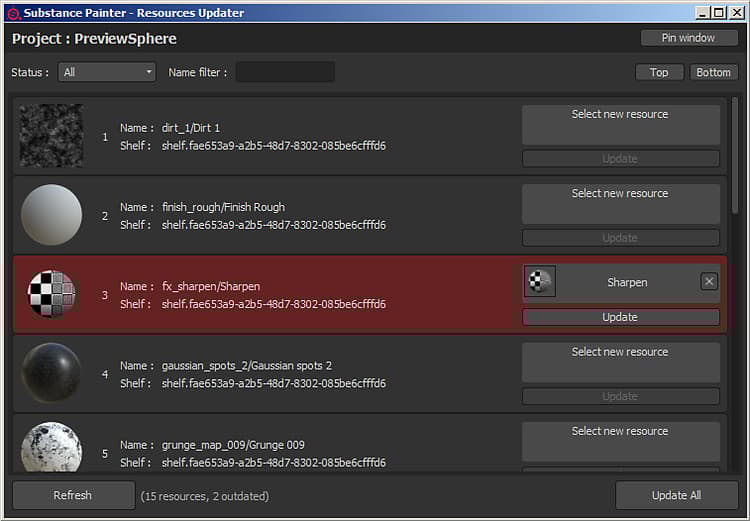Click the dirt_1 texture thumbnail
Image resolution: width=750 pixels, height=521 pixels.
coord(52,136)
